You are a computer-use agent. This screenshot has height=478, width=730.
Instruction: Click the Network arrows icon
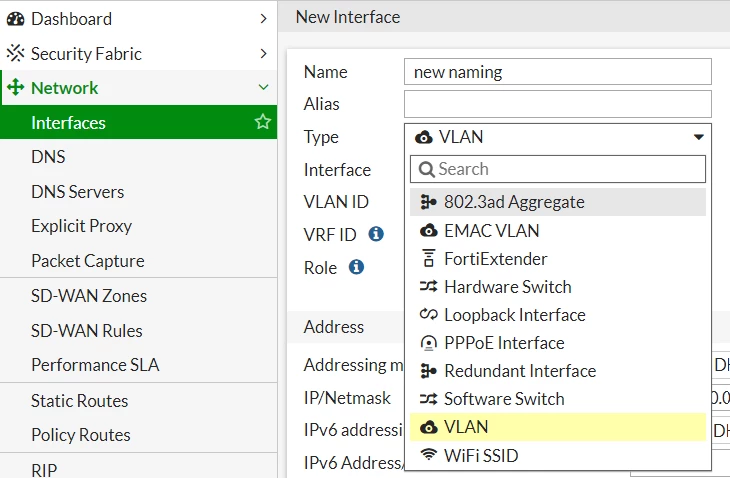click(15, 88)
